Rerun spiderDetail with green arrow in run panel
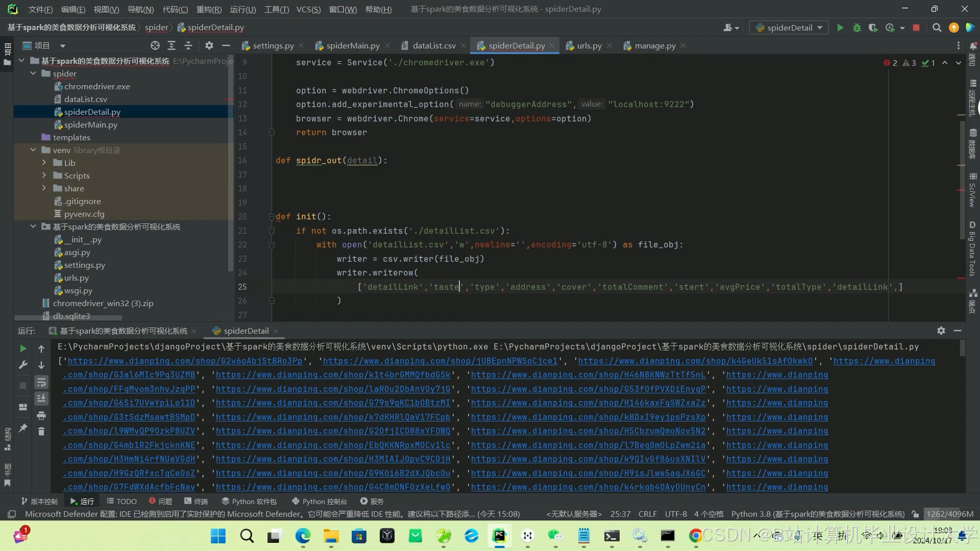 23,348
